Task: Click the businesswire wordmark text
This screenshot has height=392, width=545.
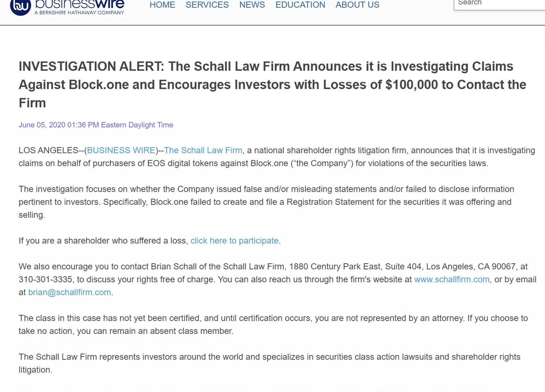Action: pyautogui.click(x=80, y=4)
